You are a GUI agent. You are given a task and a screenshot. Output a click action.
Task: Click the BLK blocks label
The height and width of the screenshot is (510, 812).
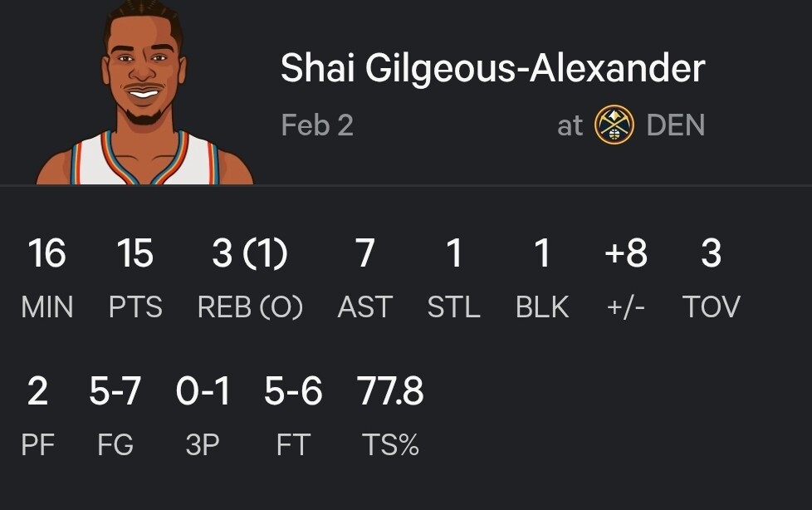pos(542,307)
